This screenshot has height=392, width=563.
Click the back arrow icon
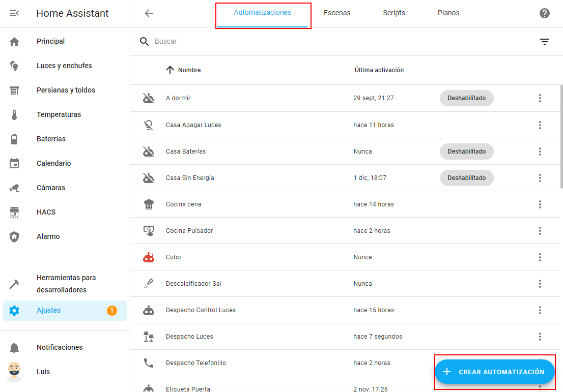click(149, 13)
